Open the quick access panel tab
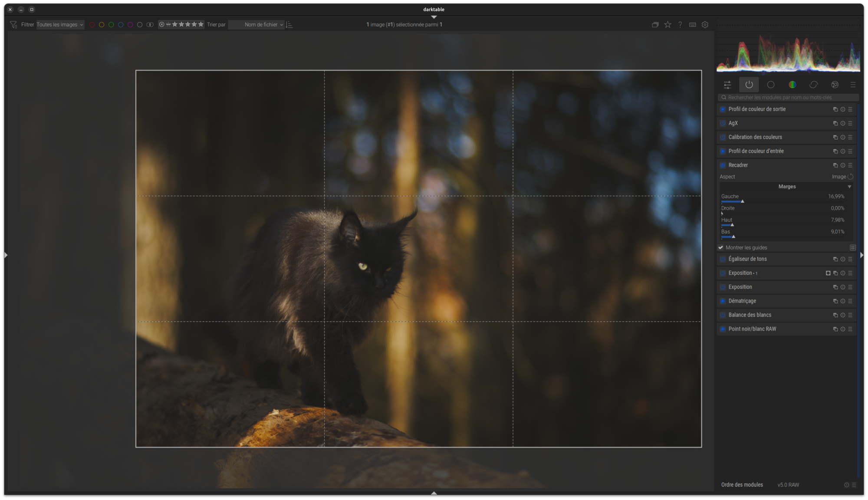Viewport: 868px width, 500px height. [x=727, y=85]
